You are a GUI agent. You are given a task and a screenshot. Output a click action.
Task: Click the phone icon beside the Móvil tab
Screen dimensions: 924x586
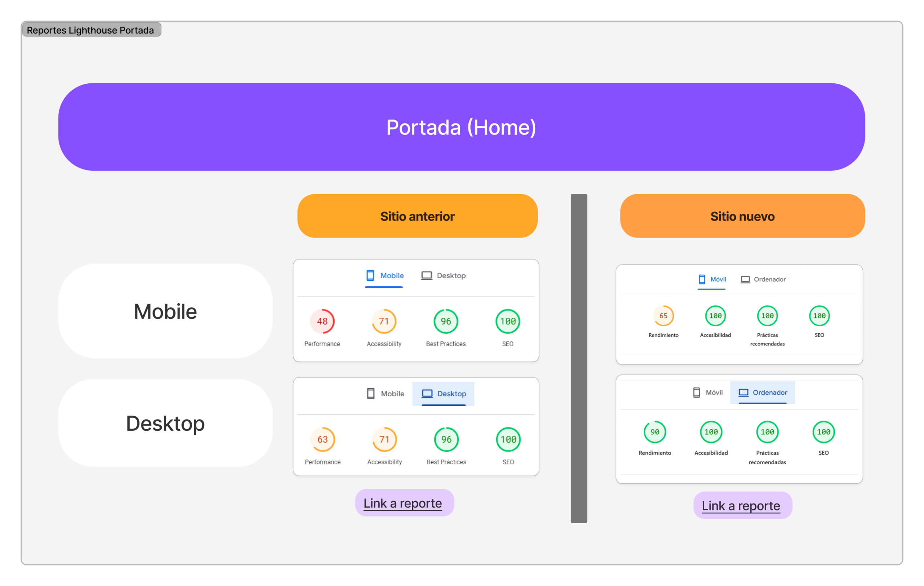[701, 279]
